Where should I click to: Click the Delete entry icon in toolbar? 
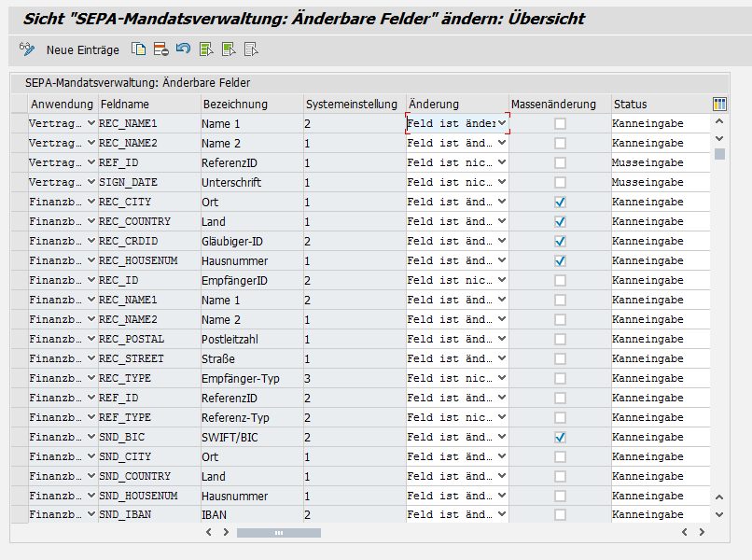(x=160, y=49)
